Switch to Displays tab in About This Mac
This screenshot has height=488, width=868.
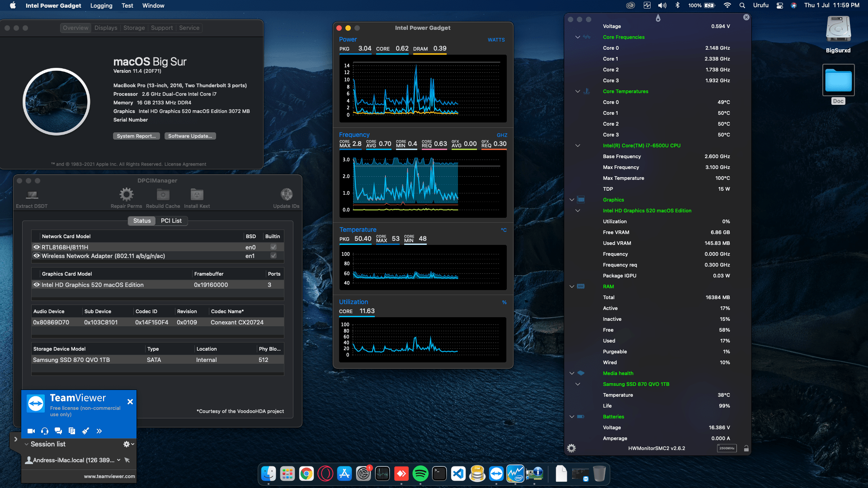click(x=106, y=28)
